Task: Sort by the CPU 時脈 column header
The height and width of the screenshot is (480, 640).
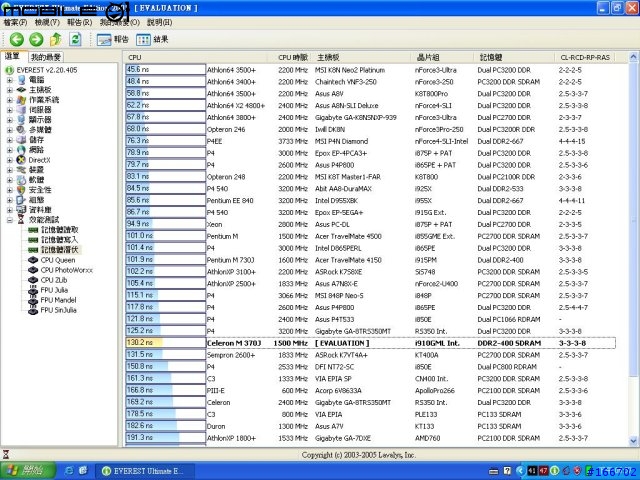Action: tap(289, 58)
